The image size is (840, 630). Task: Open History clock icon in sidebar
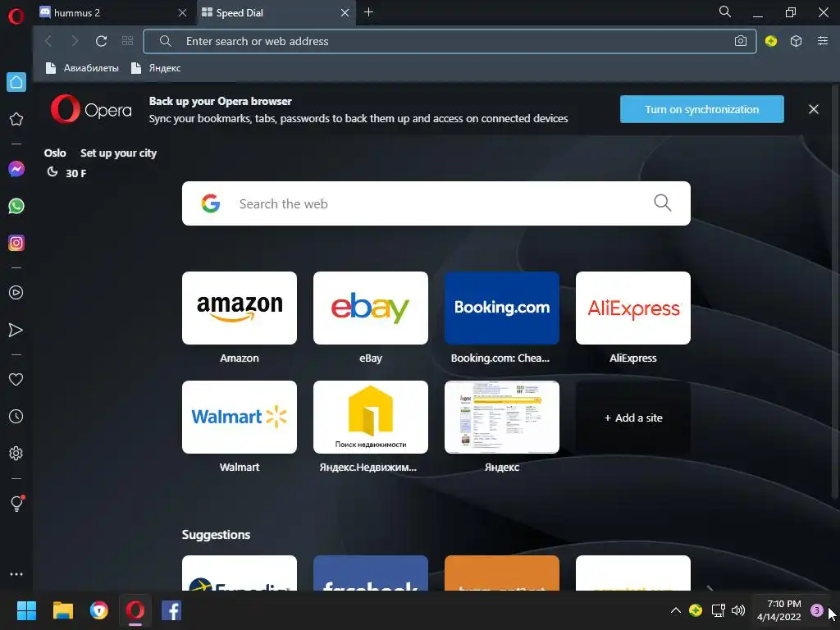pos(16,416)
